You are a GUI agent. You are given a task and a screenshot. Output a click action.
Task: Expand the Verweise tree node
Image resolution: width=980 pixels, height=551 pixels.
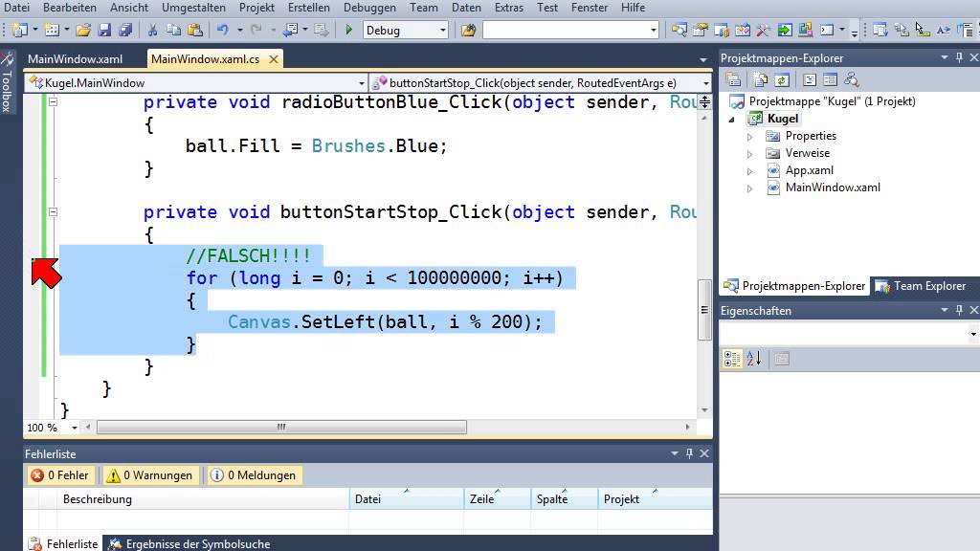tap(750, 154)
